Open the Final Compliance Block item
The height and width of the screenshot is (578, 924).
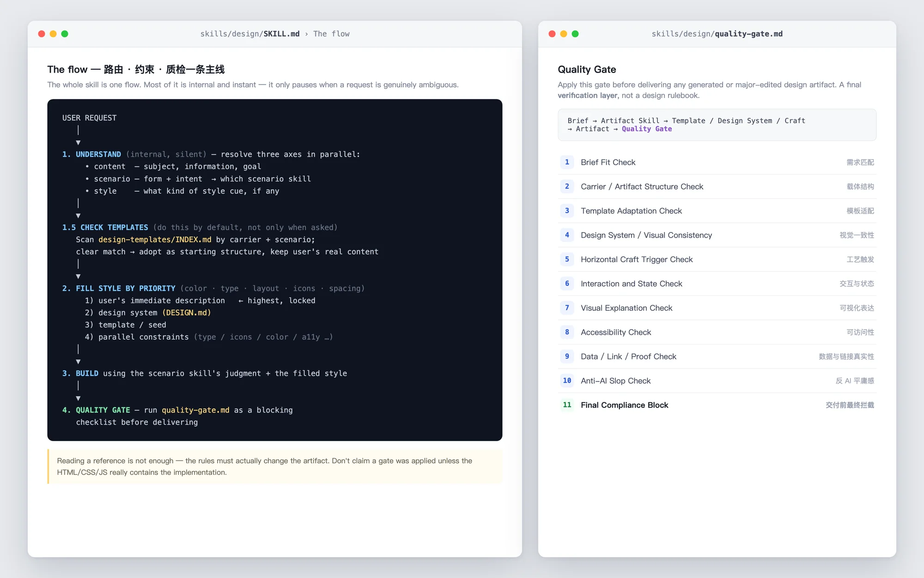tap(717, 405)
